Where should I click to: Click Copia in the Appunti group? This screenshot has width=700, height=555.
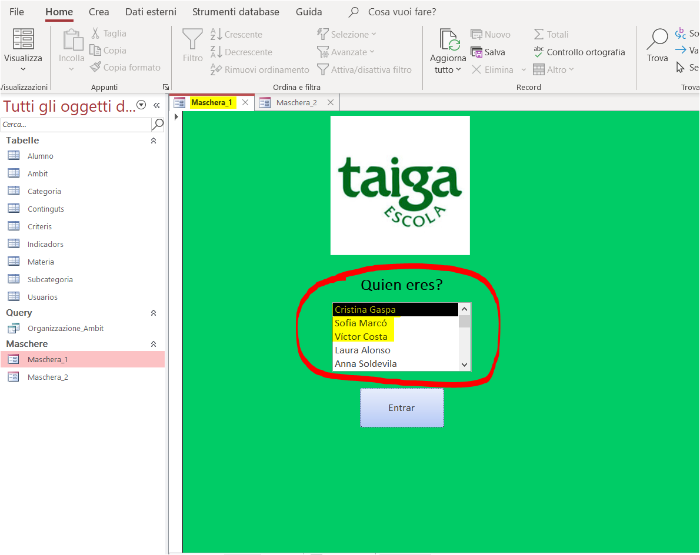[108, 50]
